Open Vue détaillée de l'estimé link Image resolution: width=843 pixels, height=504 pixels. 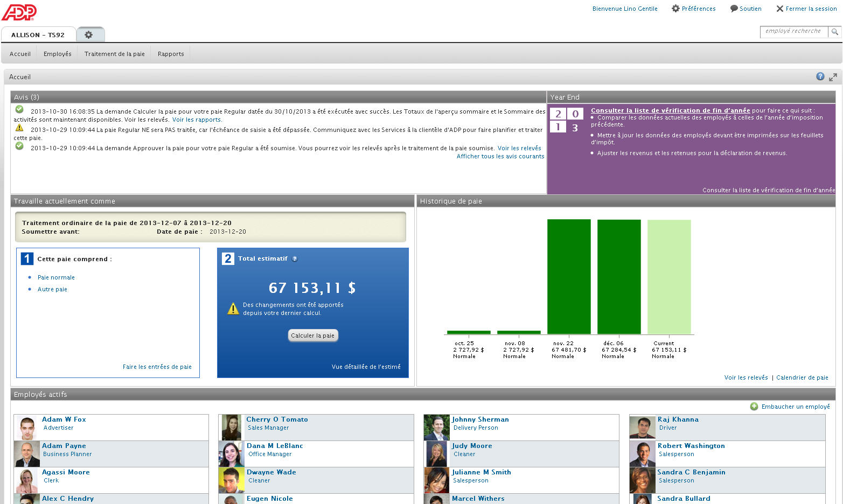(x=366, y=367)
